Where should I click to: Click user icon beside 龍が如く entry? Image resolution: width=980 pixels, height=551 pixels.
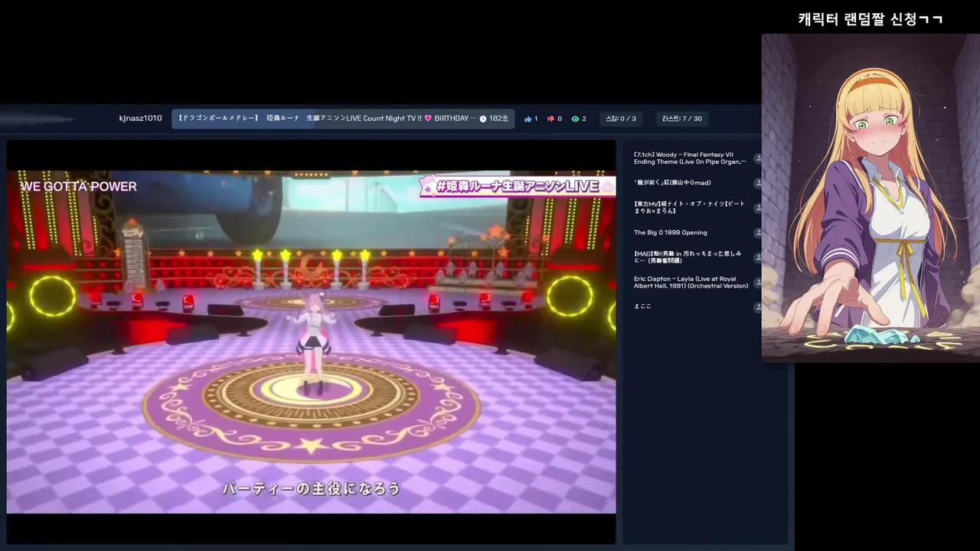tap(758, 183)
